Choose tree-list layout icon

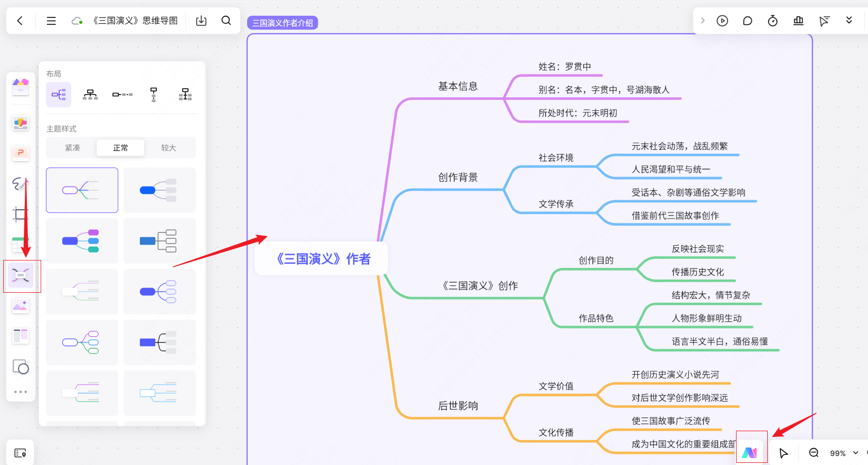click(185, 95)
